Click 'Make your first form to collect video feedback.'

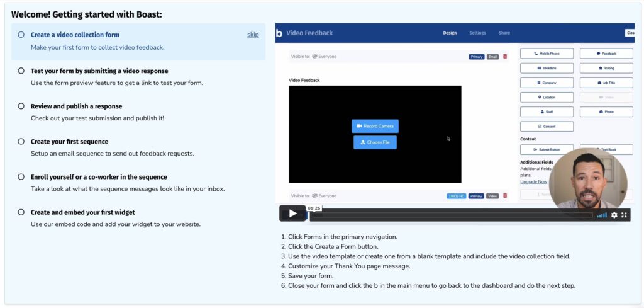point(97,47)
